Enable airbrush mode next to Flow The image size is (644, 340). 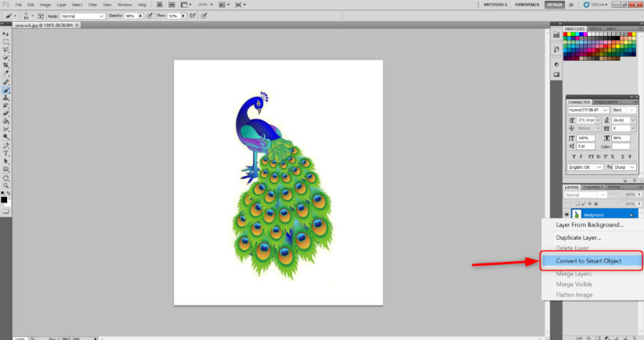point(192,16)
